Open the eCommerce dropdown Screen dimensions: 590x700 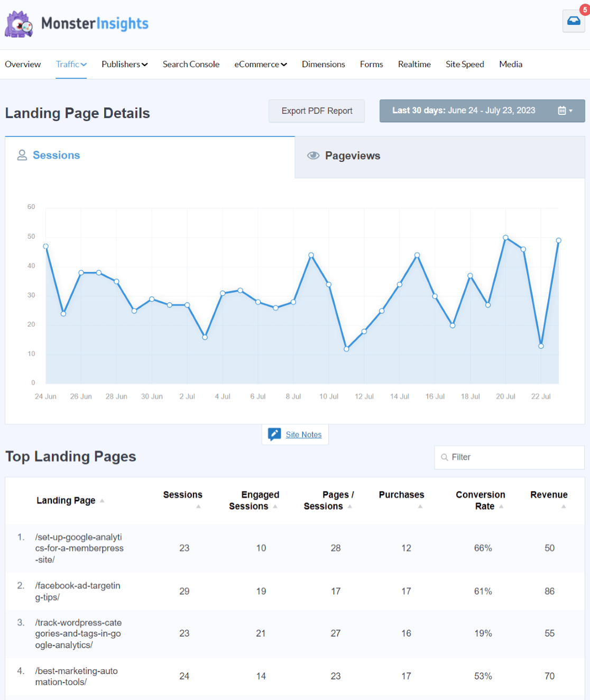click(260, 64)
